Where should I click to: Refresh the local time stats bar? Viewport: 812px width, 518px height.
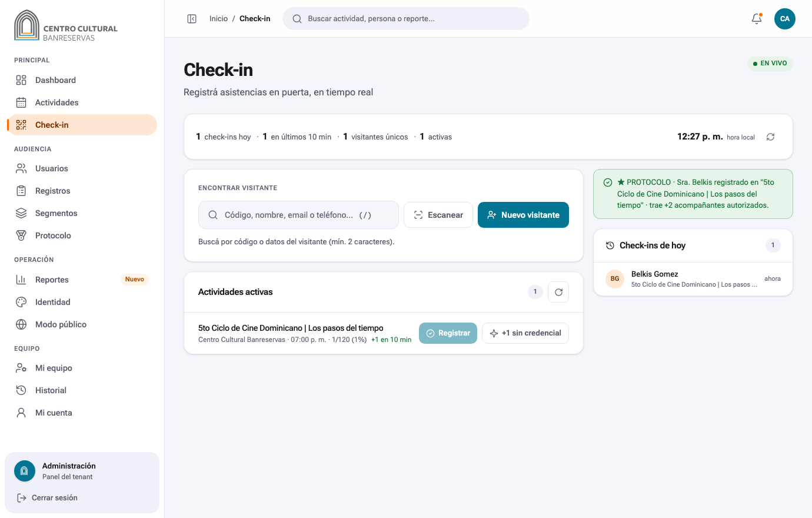[x=770, y=137]
